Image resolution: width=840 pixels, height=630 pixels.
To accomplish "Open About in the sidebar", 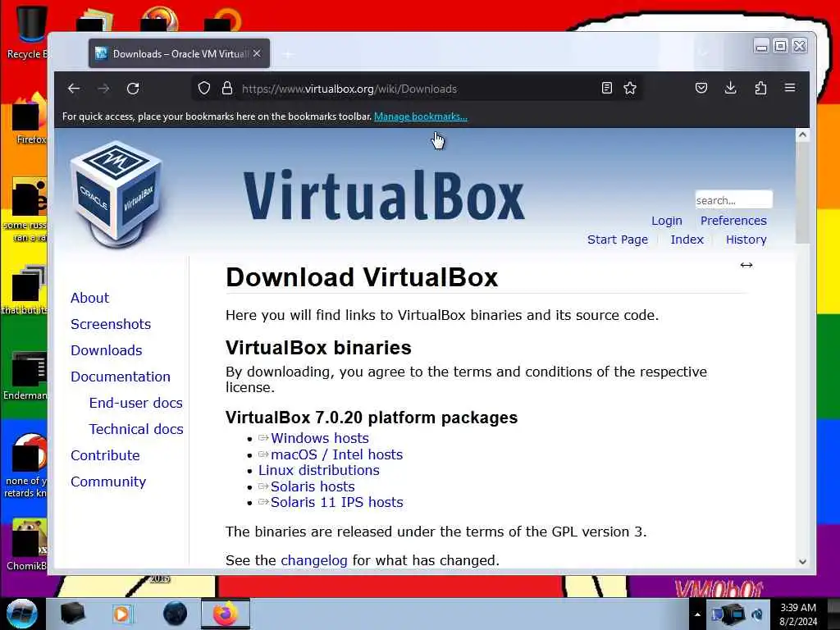I will pyautogui.click(x=89, y=298).
